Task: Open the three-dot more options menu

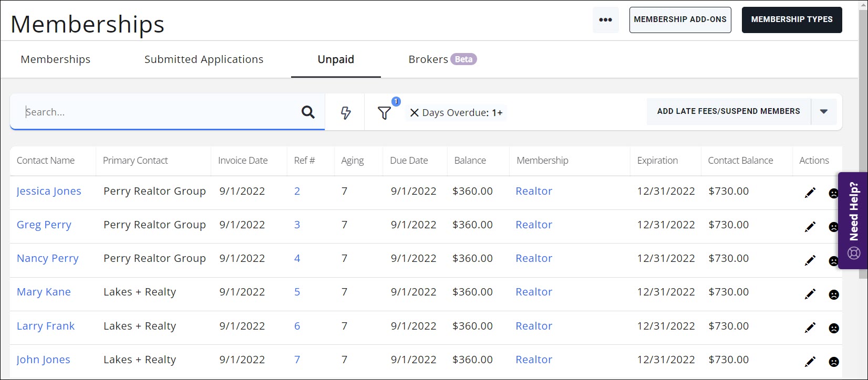Action: point(605,20)
